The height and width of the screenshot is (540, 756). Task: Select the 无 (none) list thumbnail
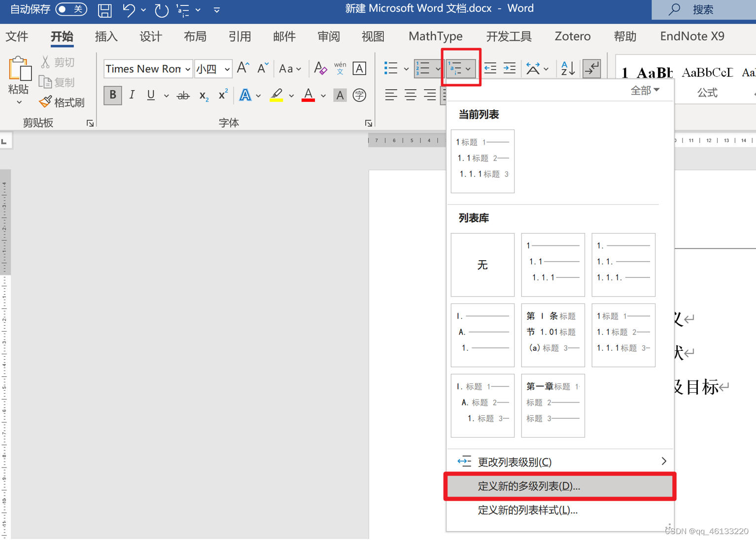482,265
